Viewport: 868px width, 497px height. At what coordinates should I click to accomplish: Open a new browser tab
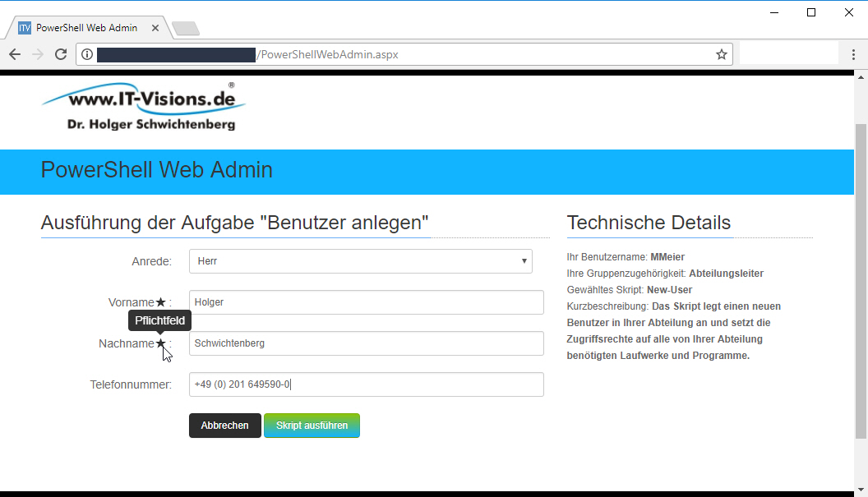click(186, 29)
